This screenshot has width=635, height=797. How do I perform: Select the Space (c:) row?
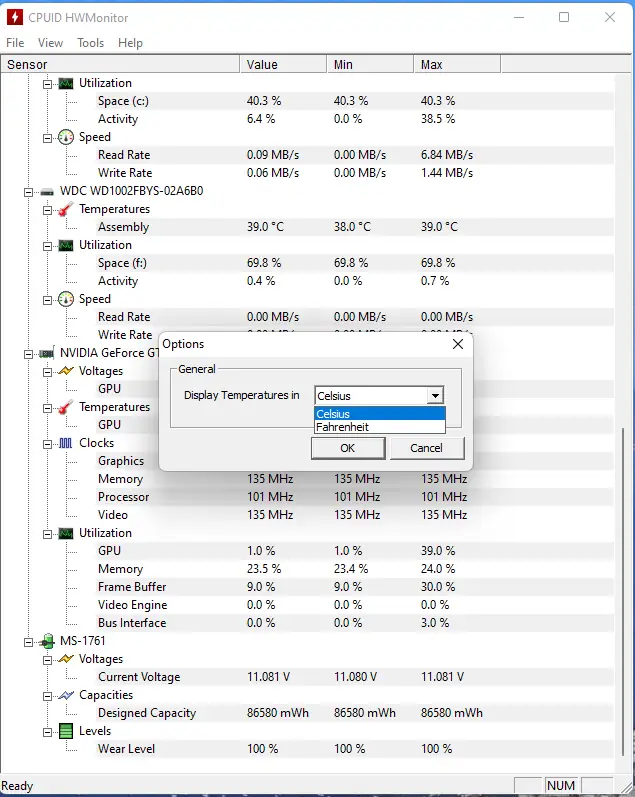(354, 101)
